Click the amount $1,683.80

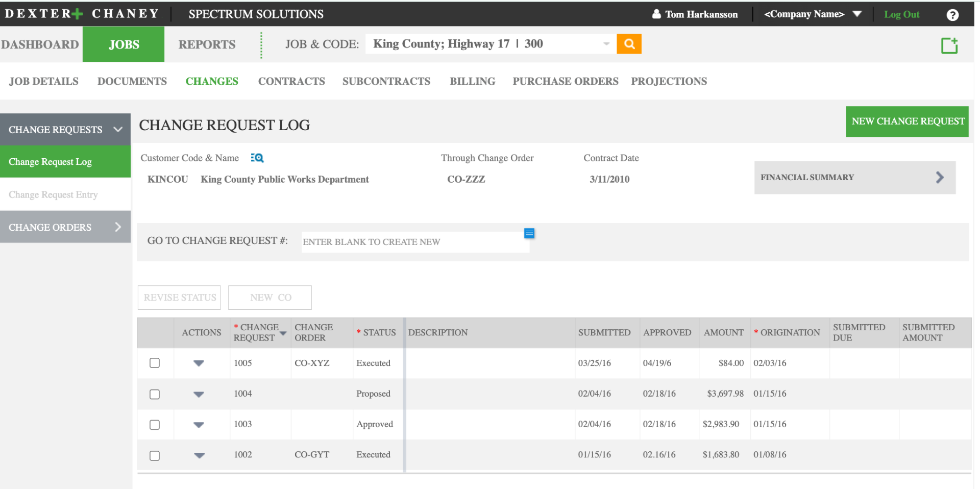tap(721, 454)
